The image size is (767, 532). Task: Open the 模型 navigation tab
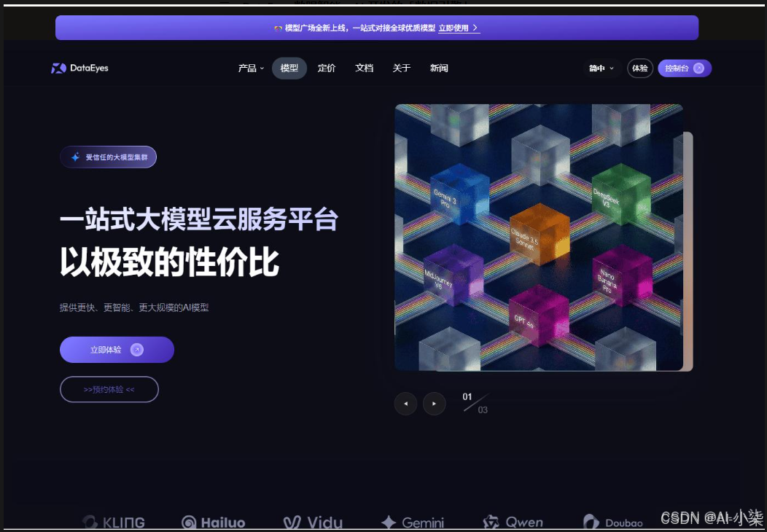click(289, 68)
